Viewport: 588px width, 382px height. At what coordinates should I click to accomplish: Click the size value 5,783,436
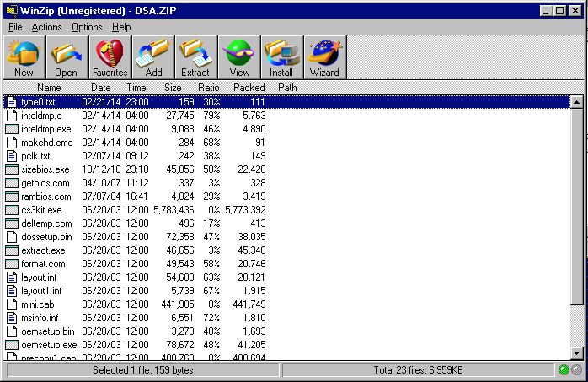click(x=174, y=210)
